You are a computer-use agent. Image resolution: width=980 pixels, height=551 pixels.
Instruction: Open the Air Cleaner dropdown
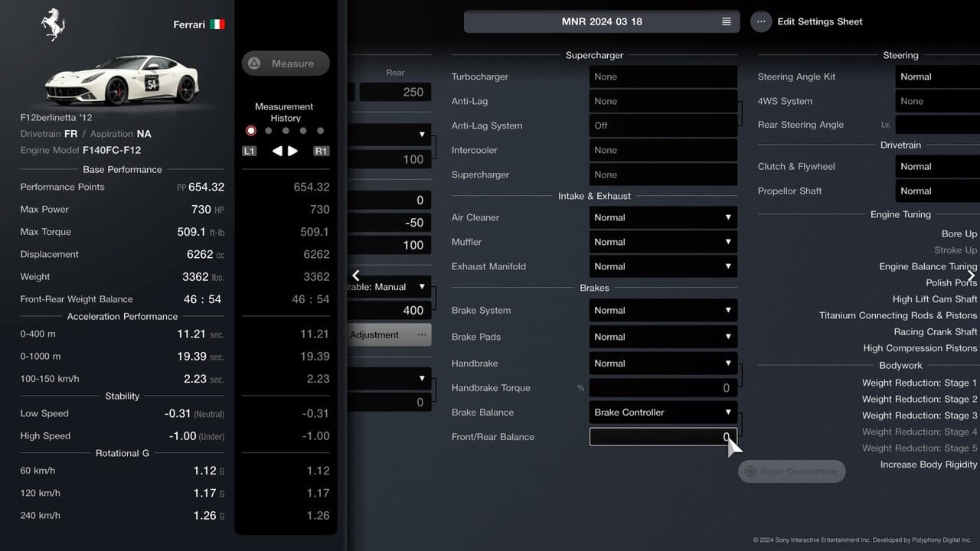click(x=663, y=217)
